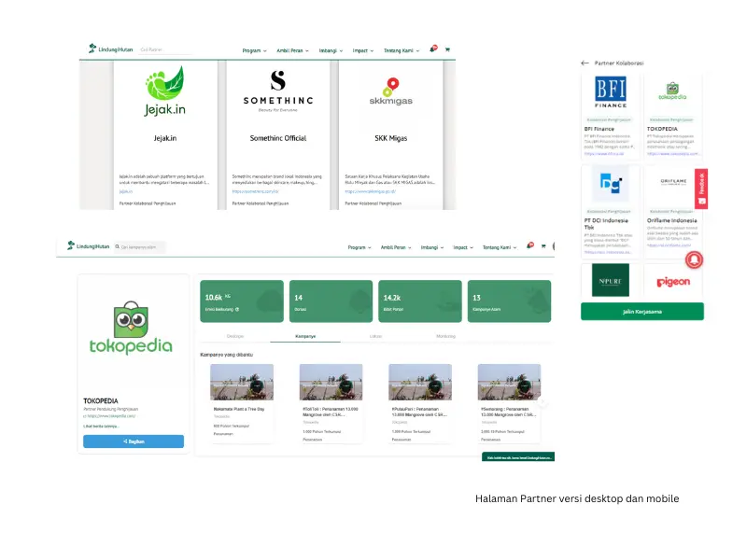
Task: Click LindungiHutan logo on partner list page
Action: tap(110, 49)
